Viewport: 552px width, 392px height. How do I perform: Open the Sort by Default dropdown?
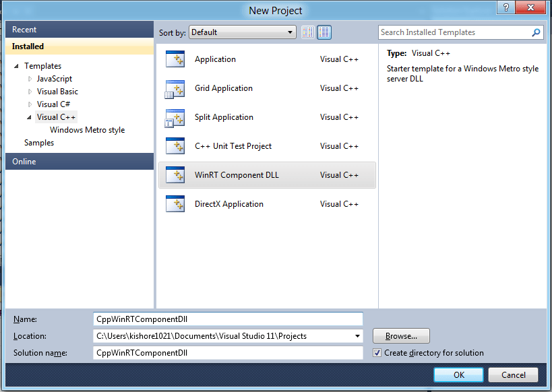[242, 32]
